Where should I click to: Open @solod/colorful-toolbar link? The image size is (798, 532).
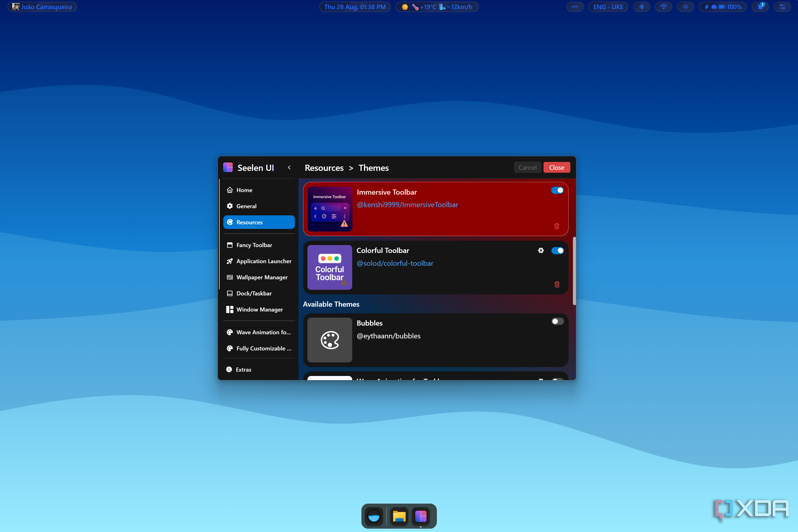[x=395, y=263]
